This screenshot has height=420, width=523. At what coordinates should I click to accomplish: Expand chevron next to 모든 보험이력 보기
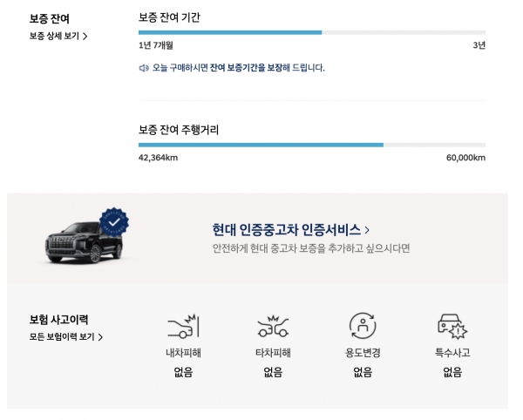click(100, 336)
